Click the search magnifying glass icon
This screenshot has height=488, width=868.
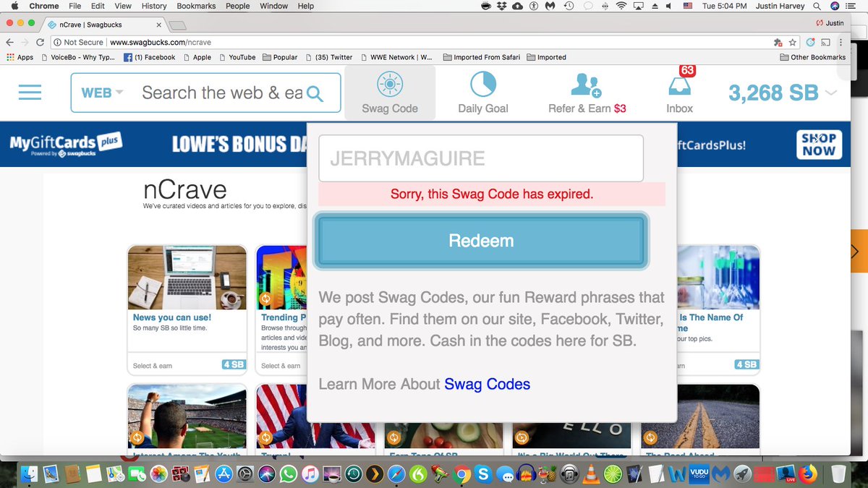point(313,93)
